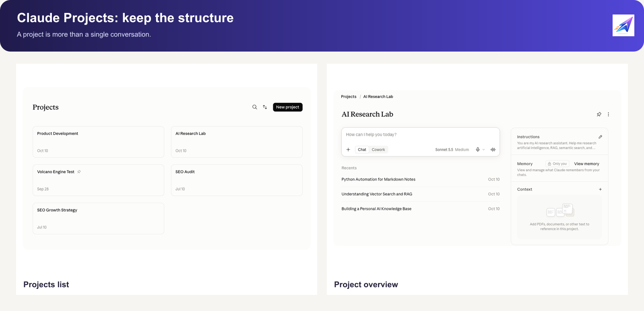Create a project with New project button
Screen dimensions: 644x311
click(288, 107)
